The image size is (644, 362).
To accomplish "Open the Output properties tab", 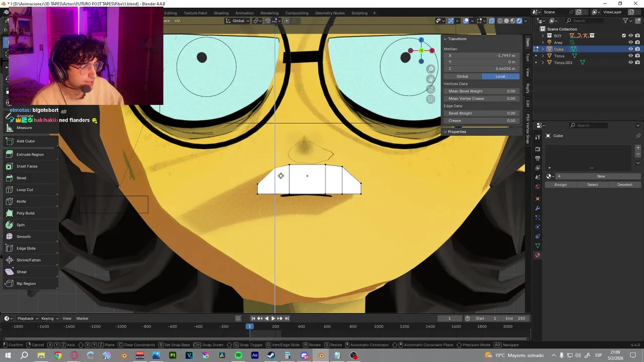I will (x=537, y=158).
